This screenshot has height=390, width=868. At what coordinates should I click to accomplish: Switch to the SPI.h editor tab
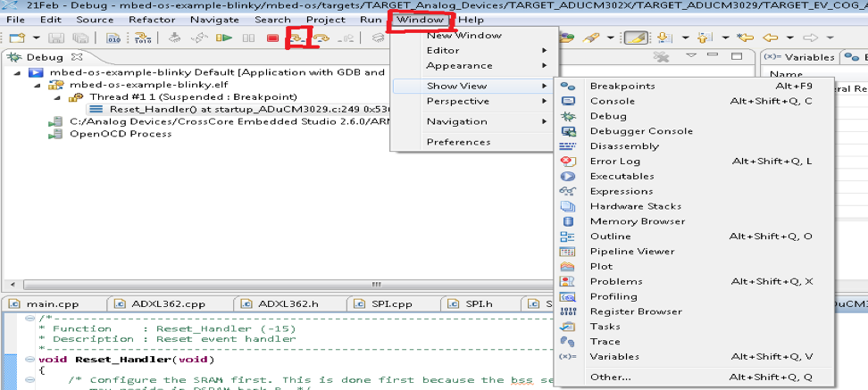480,303
